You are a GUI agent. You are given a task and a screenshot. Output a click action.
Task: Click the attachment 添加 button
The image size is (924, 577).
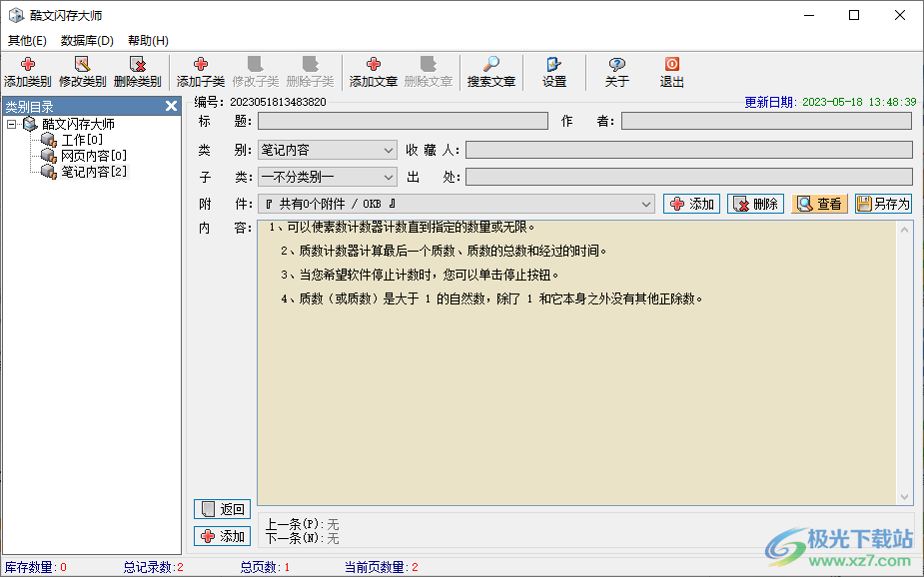click(x=692, y=204)
